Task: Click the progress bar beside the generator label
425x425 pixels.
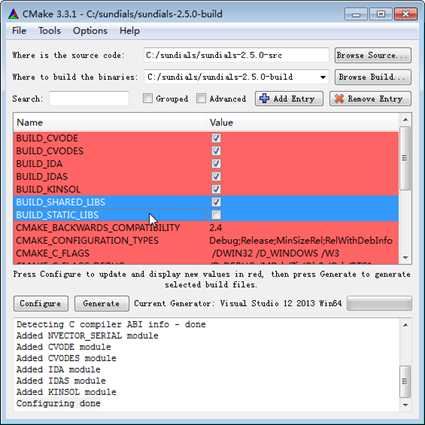Action: 379,304
